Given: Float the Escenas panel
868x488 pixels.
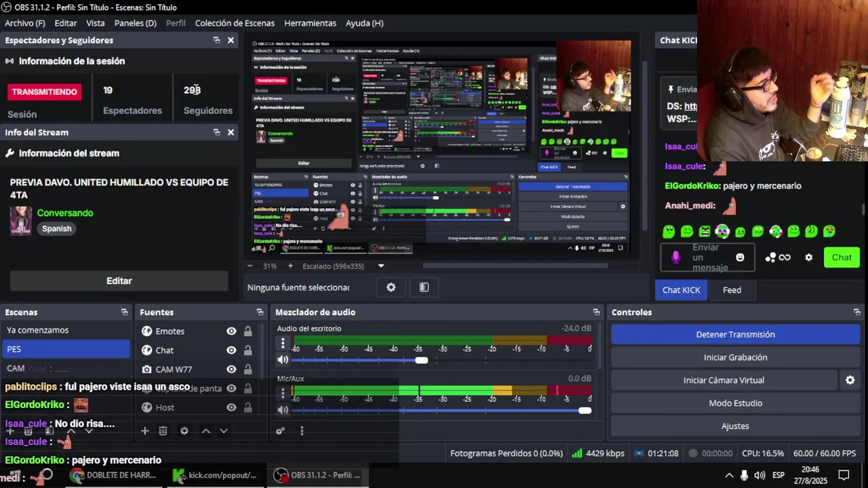Looking at the screenshot, I should (124, 312).
